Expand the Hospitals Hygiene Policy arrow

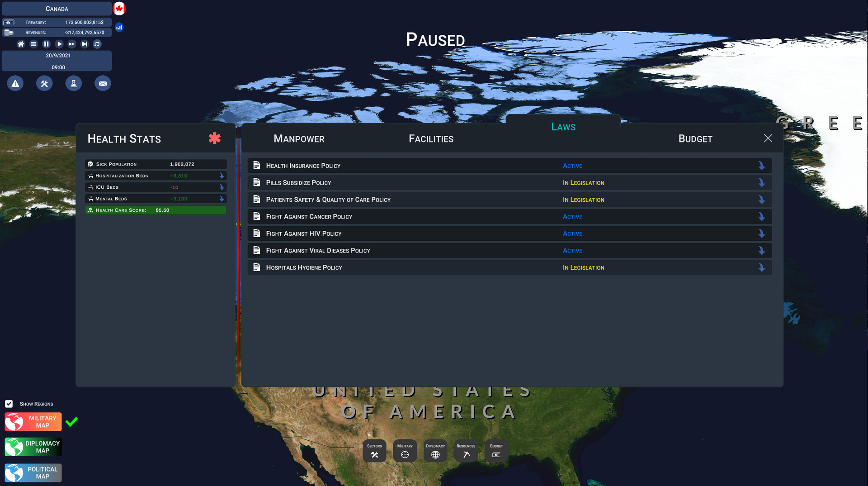761,268
